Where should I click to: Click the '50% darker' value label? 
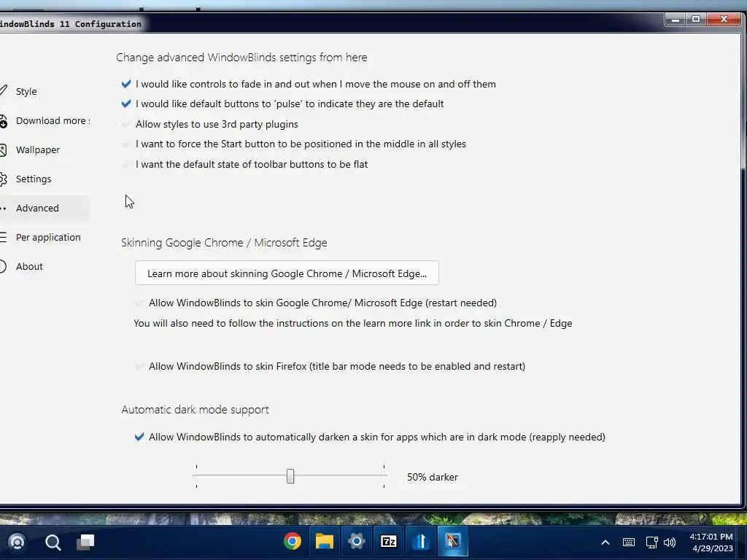[433, 477]
